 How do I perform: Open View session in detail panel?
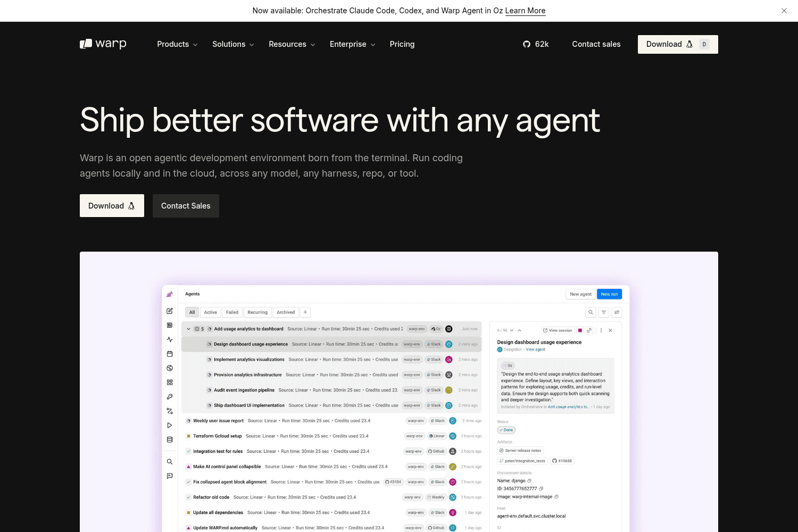point(558,330)
